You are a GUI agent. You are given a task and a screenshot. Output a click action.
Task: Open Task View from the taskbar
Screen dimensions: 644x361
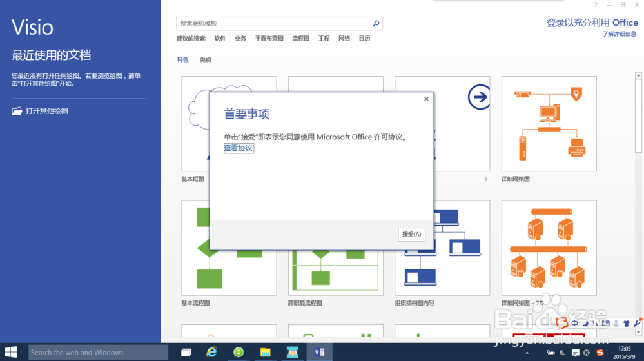[x=186, y=353]
